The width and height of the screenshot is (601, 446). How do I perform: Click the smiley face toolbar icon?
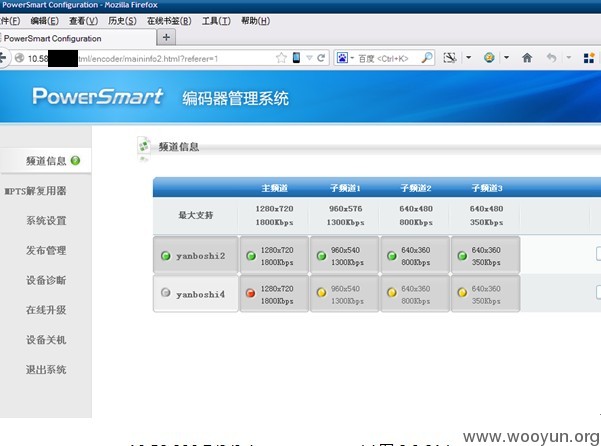[489, 58]
